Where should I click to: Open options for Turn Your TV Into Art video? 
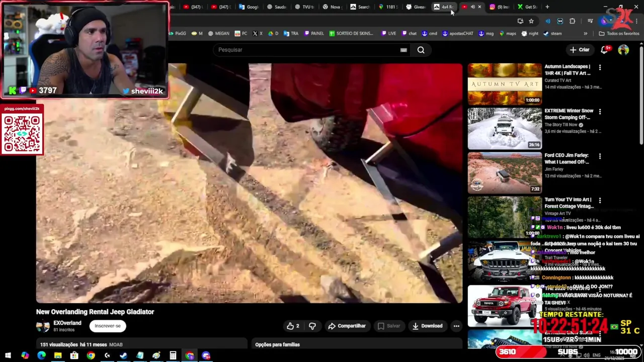pos(600,201)
